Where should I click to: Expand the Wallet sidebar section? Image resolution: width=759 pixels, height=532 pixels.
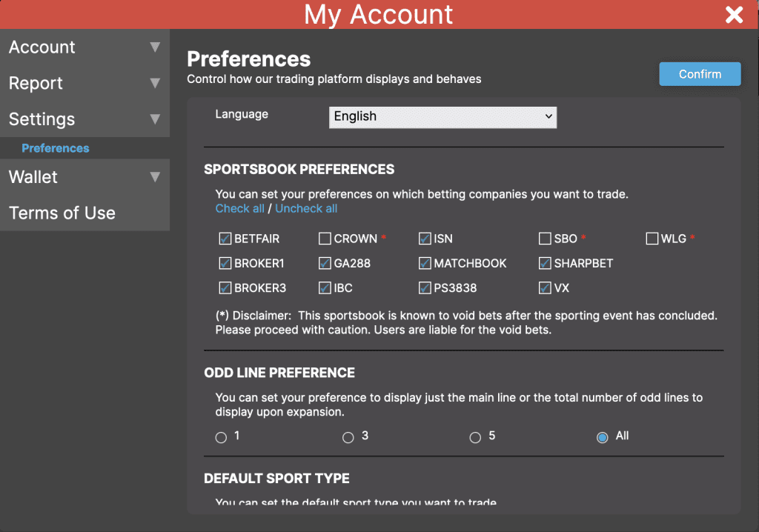[84, 176]
